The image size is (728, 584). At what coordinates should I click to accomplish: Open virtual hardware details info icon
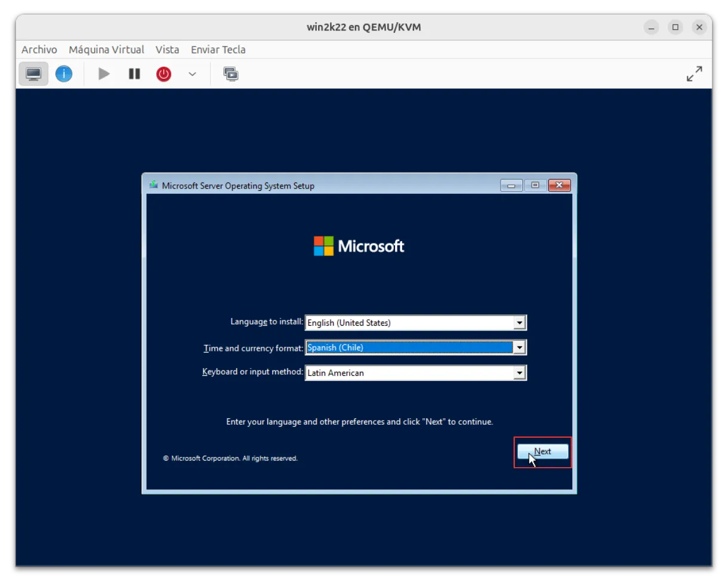[64, 74]
